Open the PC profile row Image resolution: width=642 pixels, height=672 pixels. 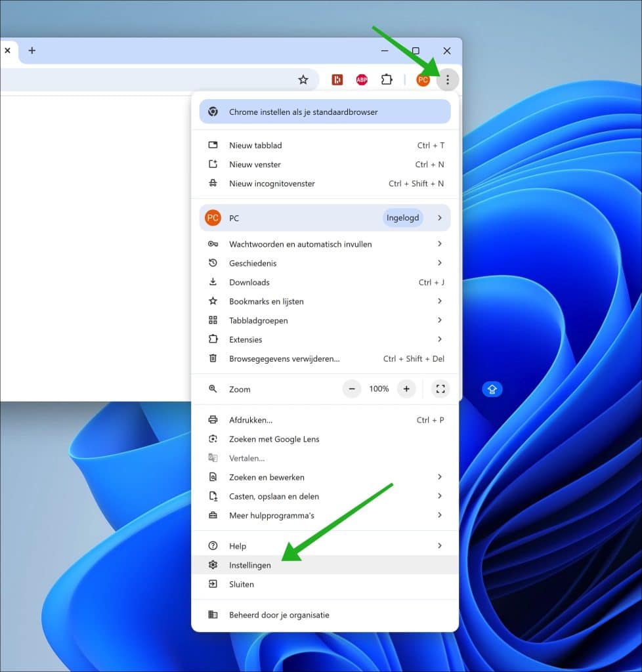pyautogui.click(x=325, y=218)
